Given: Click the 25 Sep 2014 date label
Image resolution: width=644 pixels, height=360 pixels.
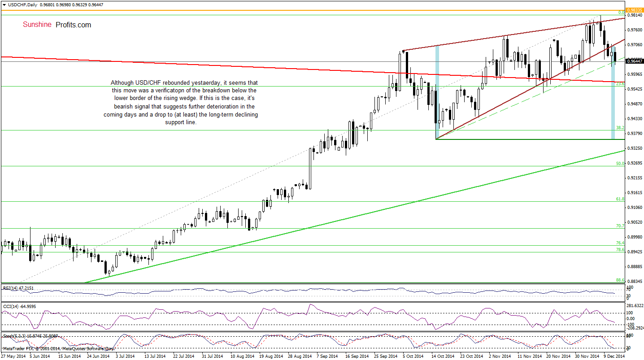Looking at the screenshot, I should [385, 356].
